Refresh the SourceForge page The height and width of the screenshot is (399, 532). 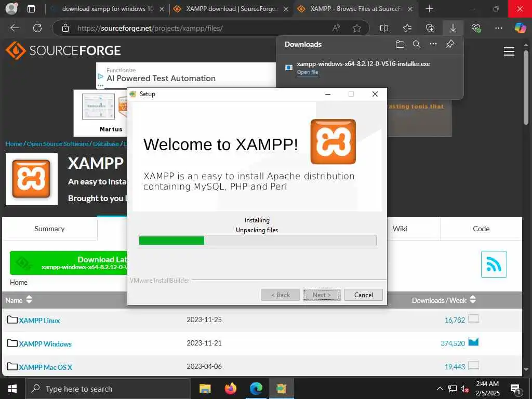click(x=37, y=28)
